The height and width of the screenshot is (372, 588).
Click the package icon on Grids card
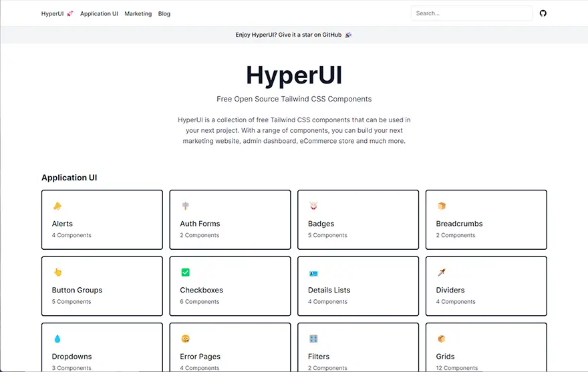(442, 339)
